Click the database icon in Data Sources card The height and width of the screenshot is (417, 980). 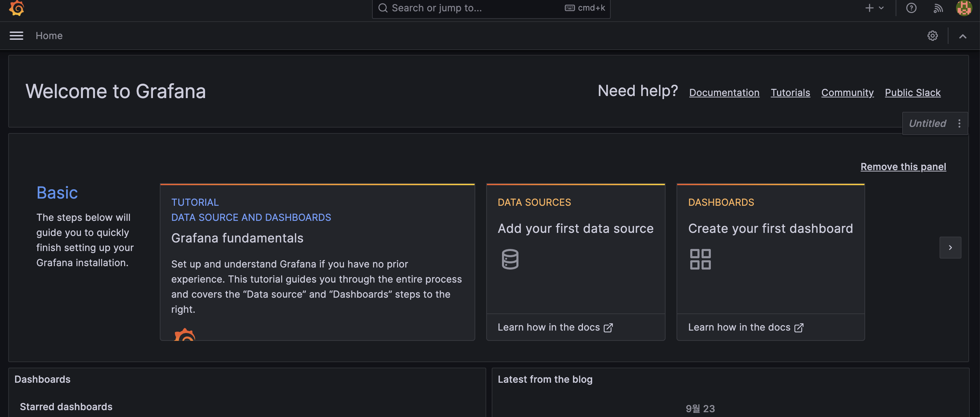click(x=510, y=259)
